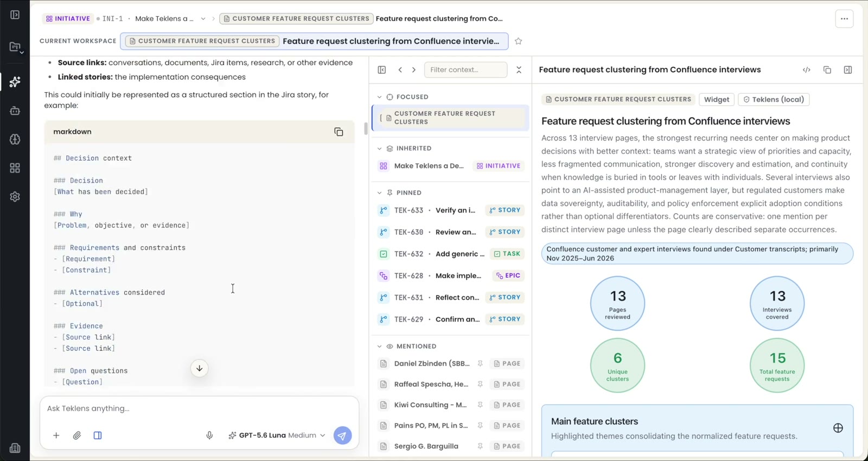Go forward in context navigation
Screen dimensions: 868x461
point(414,70)
